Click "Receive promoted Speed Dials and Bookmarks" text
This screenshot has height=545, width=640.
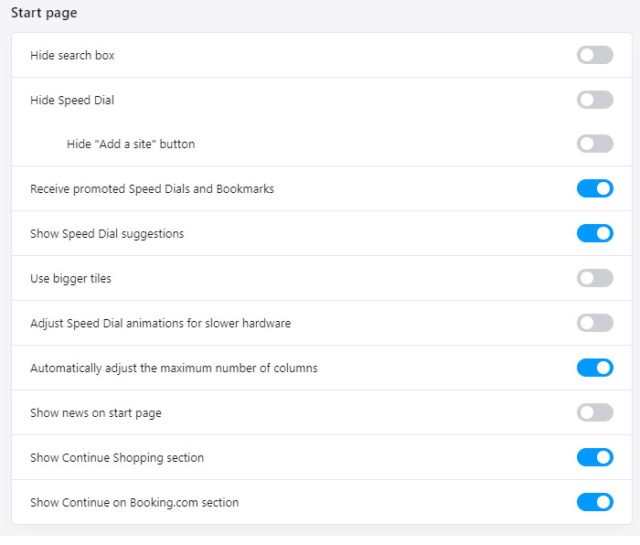[x=152, y=188]
